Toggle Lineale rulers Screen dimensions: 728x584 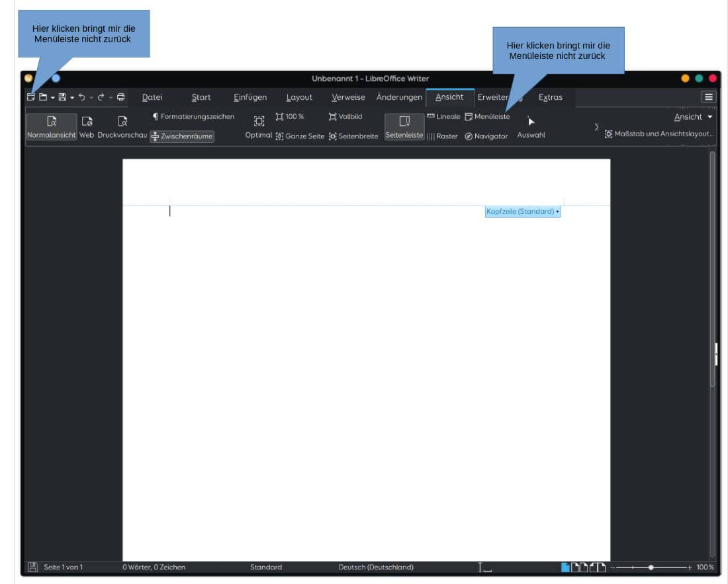click(x=444, y=117)
